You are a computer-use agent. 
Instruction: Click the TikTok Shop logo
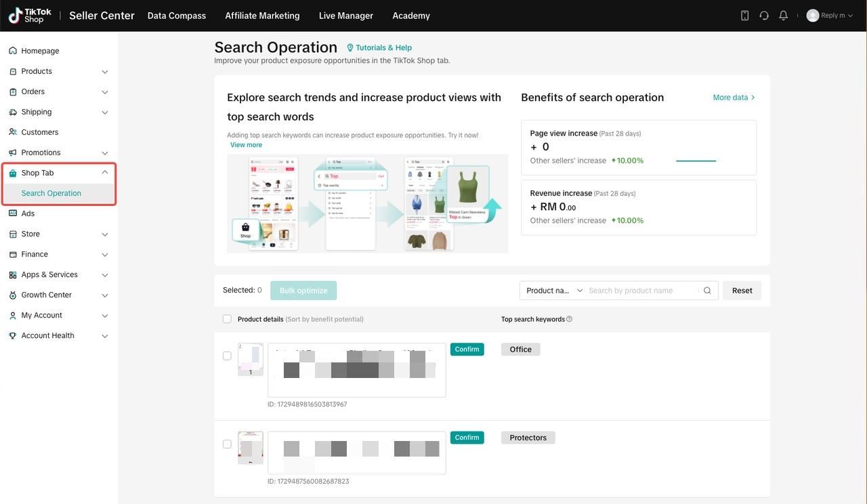tap(30, 16)
